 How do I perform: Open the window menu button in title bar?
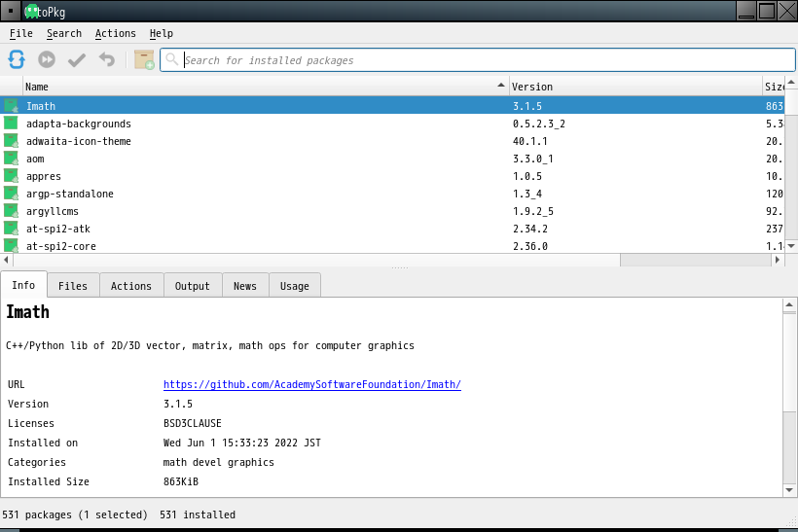tap(10, 11)
